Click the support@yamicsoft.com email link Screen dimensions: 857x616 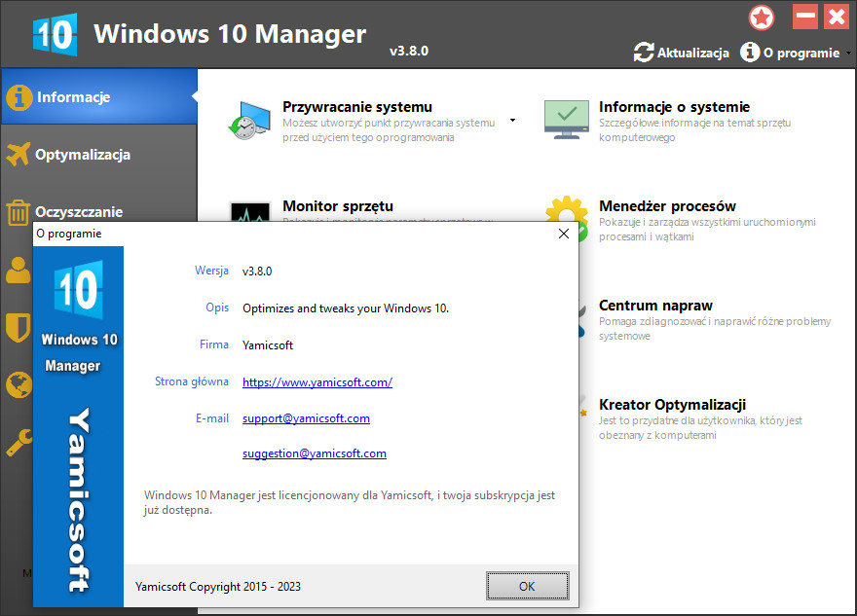[x=306, y=418]
